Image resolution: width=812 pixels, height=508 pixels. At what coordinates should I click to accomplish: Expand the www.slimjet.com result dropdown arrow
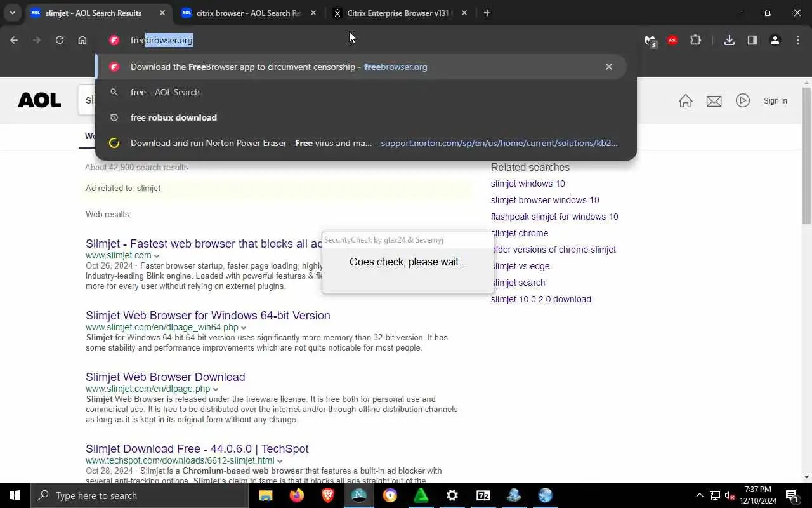pos(157,256)
